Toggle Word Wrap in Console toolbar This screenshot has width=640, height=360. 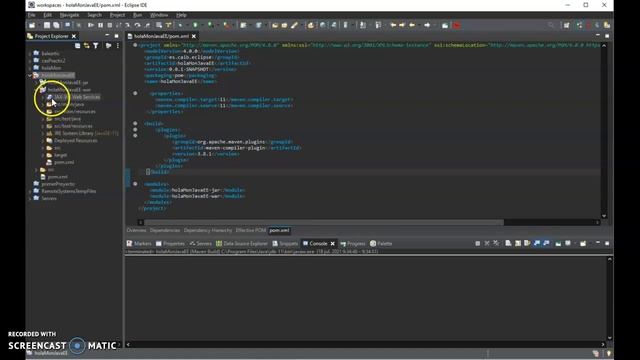click(x=527, y=243)
